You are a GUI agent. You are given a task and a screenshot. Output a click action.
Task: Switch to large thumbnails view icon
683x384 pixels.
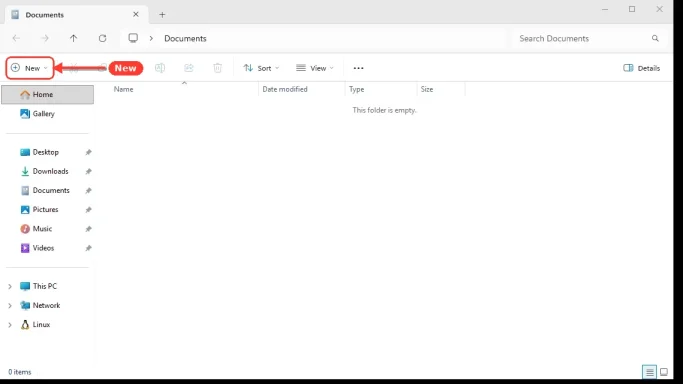664,372
